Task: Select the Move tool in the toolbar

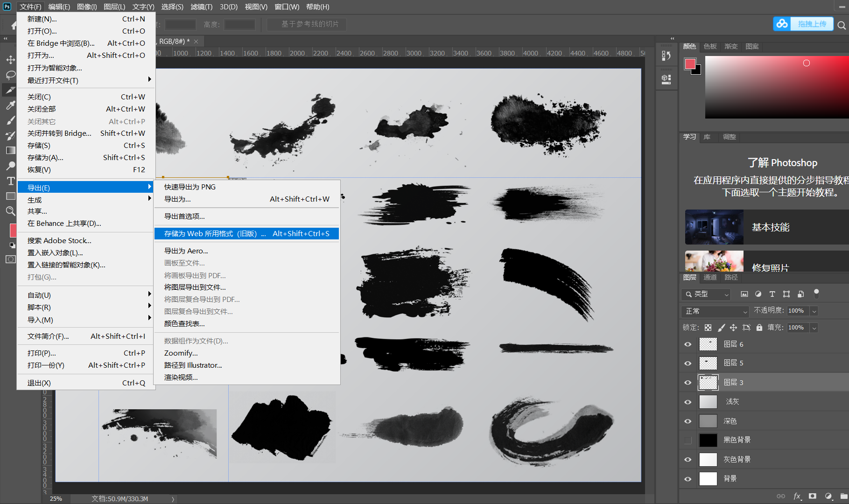Action: 10,60
